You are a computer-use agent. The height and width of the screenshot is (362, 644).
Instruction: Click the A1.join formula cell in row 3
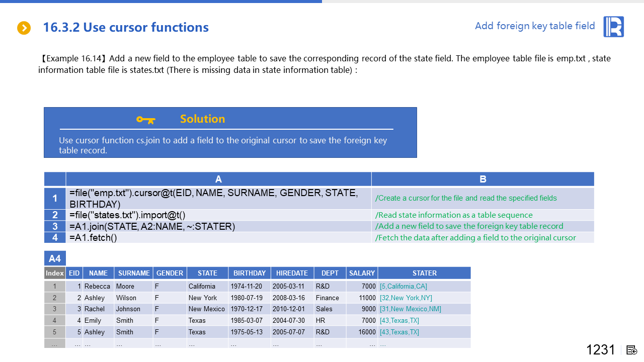tap(218, 226)
